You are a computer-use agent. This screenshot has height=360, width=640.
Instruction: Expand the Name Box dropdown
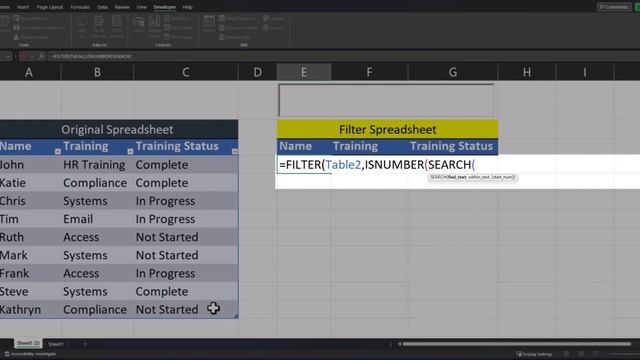click(x=8, y=56)
